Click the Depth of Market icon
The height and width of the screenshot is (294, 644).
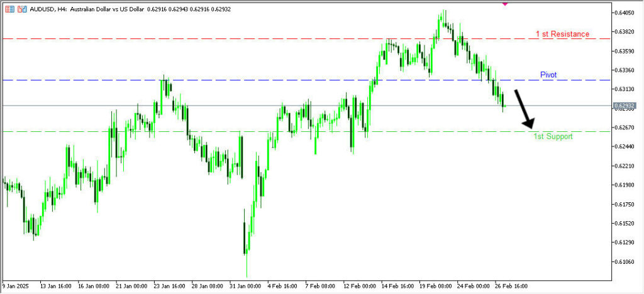tap(22, 9)
